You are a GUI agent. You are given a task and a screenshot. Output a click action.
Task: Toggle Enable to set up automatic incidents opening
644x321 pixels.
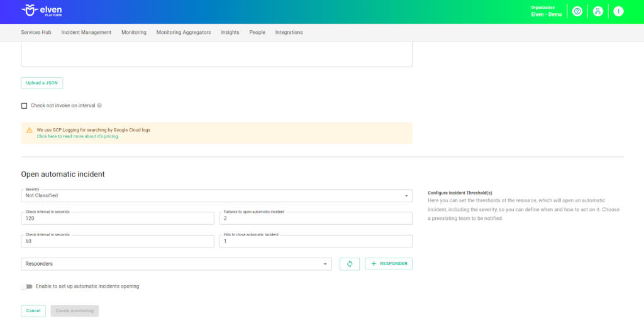pos(27,286)
